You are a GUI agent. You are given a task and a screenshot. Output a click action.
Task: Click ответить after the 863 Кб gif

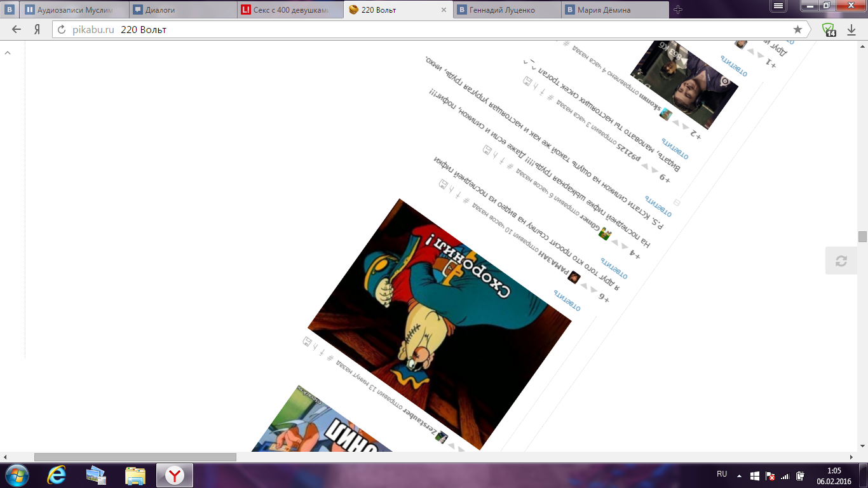pyautogui.click(x=734, y=66)
